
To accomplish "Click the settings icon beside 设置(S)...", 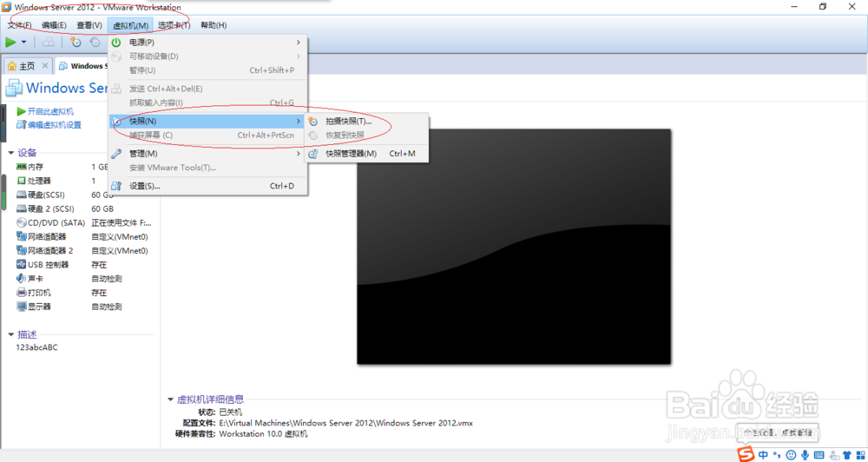I will 116,186.
